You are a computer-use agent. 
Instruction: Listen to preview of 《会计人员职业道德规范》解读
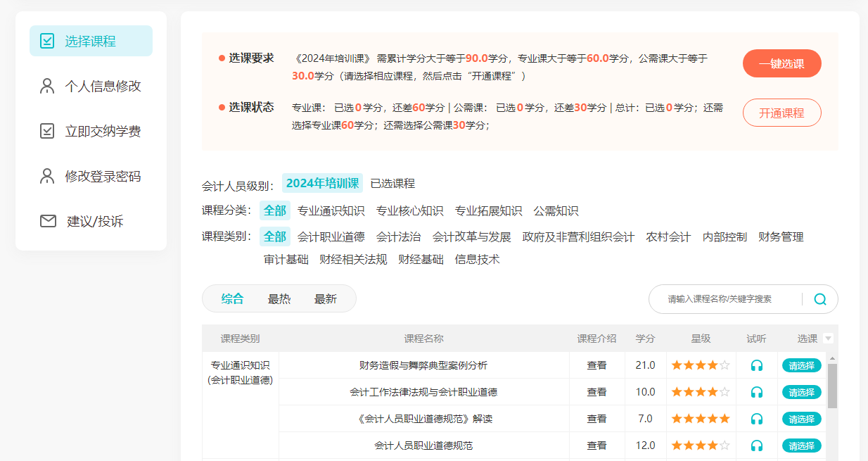click(x=757, y=419)
